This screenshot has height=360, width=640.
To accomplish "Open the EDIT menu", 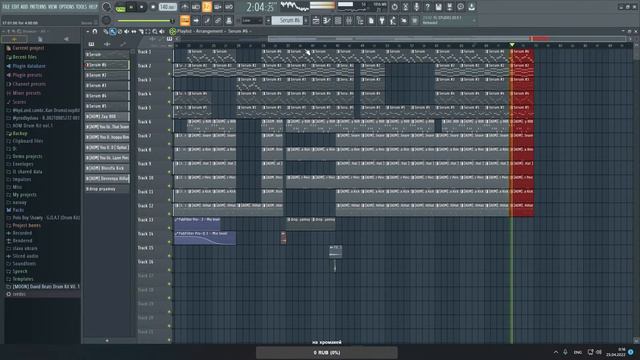I will click(x=15, y=7).
